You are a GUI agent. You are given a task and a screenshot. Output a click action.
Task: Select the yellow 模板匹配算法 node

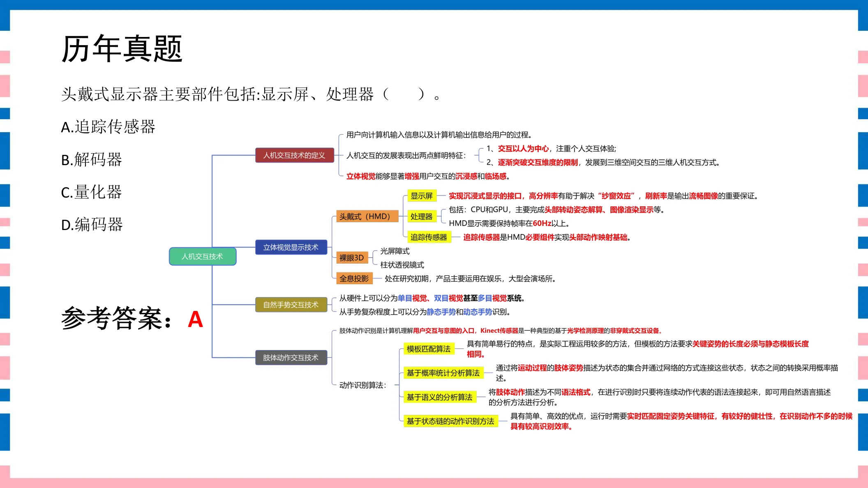(429, 349)
